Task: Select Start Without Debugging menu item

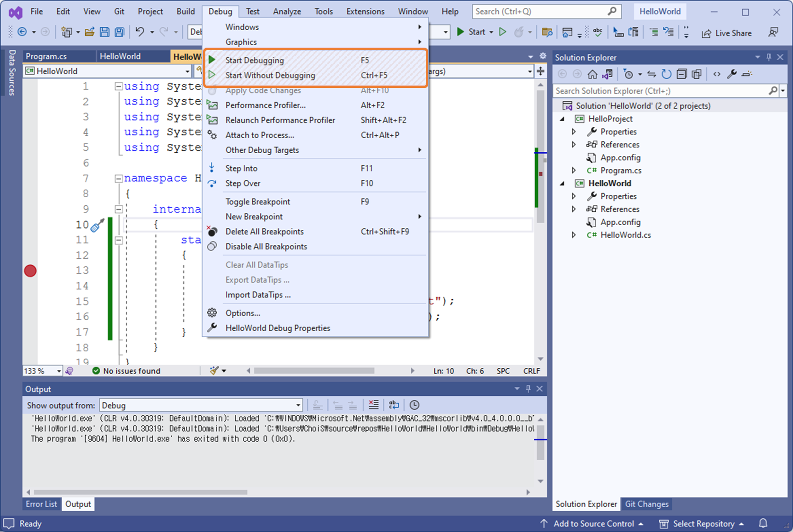Action: coord(316,75)
